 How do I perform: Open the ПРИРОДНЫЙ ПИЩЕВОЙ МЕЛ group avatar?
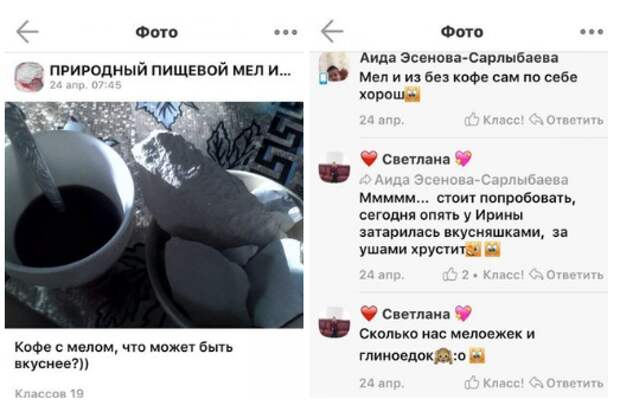(29, 77)
